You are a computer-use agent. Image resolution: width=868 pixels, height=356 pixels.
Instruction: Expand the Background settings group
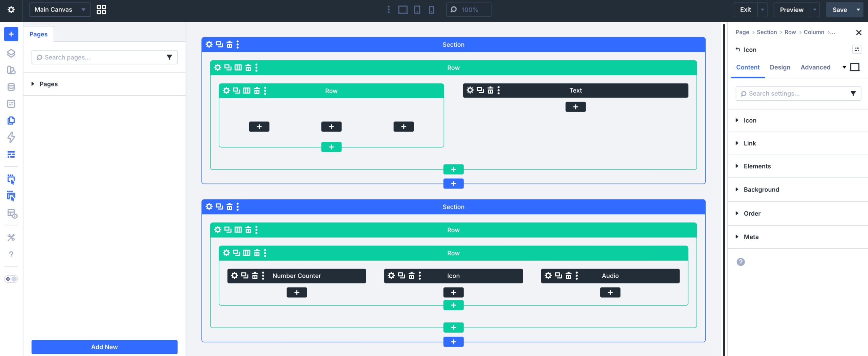pos(761,190)
